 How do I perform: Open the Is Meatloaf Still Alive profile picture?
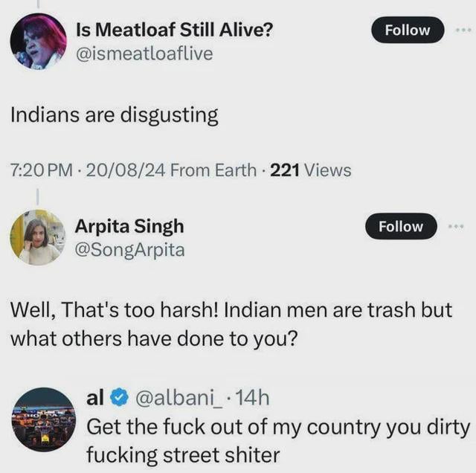coord(38,42)
